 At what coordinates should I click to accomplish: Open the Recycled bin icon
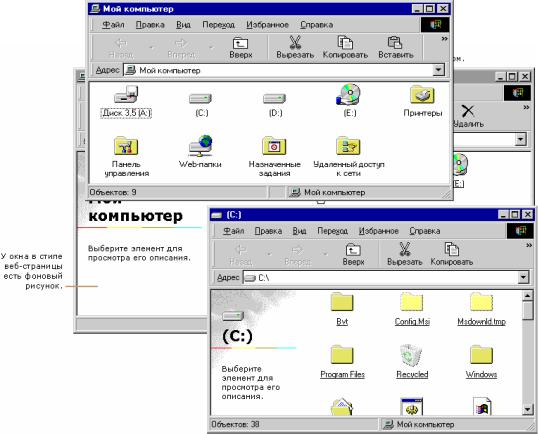(412, 362)
